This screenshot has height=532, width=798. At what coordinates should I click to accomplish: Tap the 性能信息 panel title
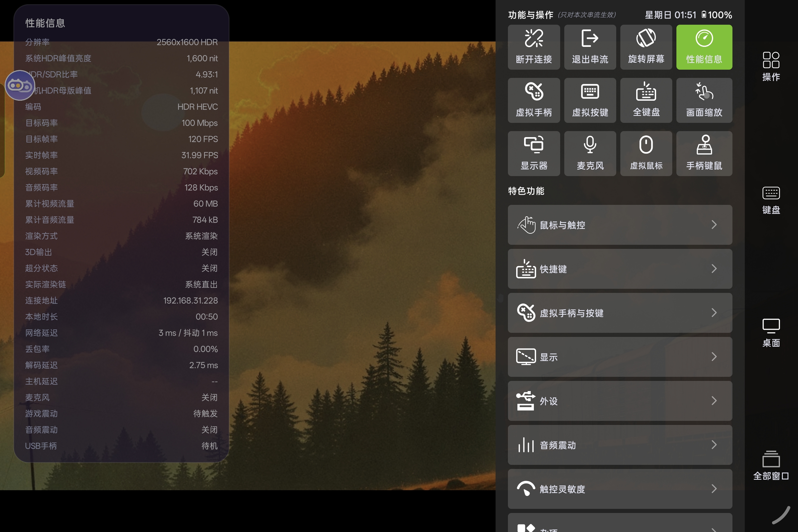[45, 23]
